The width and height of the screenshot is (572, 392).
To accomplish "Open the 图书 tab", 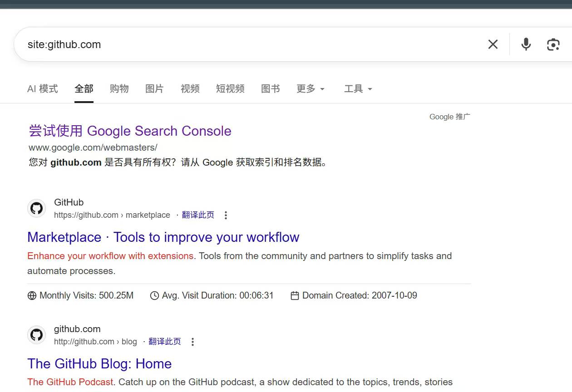I will (271, 88).
